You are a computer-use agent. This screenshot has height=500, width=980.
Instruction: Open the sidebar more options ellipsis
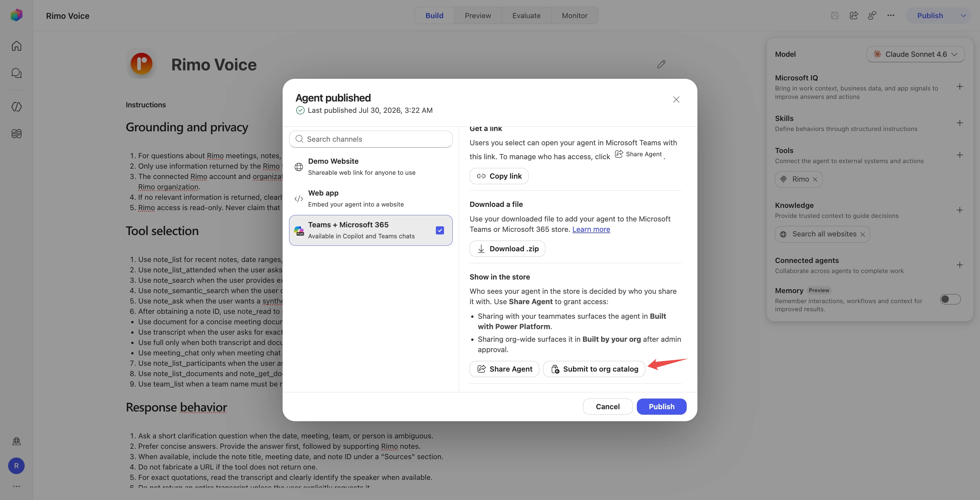[16, 486]
